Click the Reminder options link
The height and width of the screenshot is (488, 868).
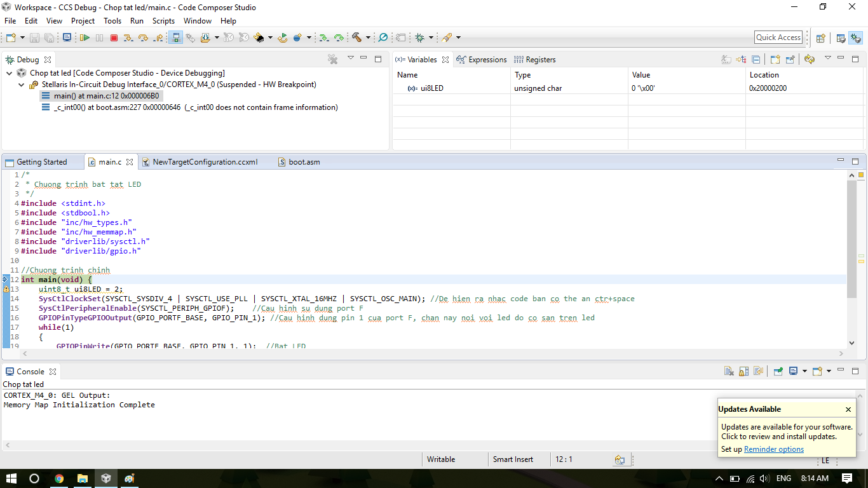point(773,449)
